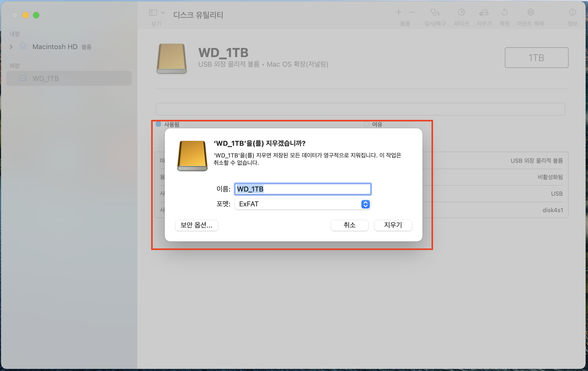Select WD_1TB in the sidebar
Image resolution: width=588 pixels, height=371 pixels.
click(x=45, y=78)
